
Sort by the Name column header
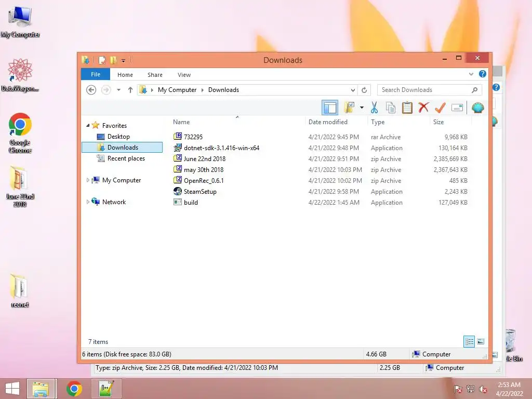181,122
